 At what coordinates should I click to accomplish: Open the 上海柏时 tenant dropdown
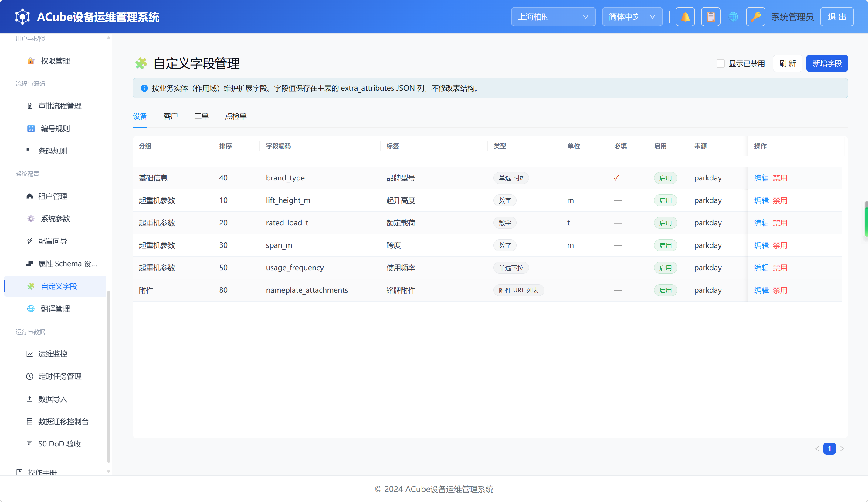(x=553, y=16)
